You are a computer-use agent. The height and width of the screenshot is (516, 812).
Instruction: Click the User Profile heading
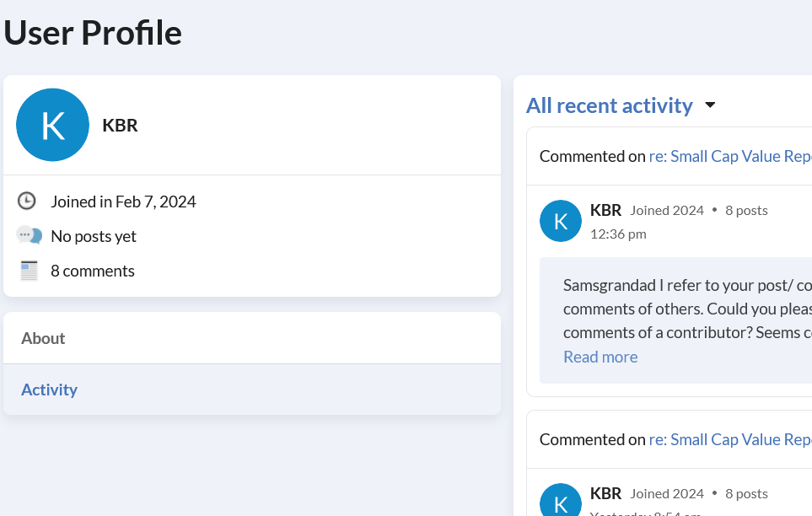pyautogui.click(x=93, y=33)
